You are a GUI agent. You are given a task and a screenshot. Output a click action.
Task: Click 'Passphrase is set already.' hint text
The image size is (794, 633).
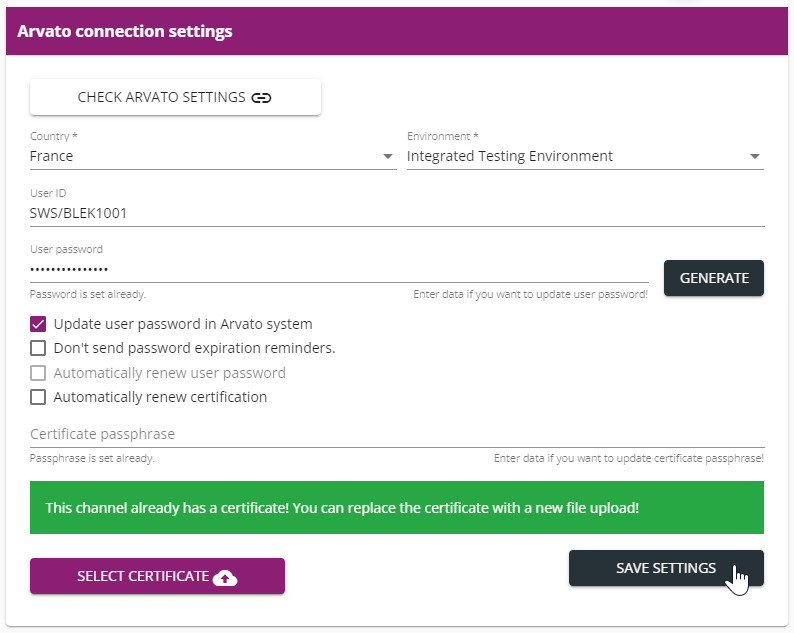[x=92, y=458]
